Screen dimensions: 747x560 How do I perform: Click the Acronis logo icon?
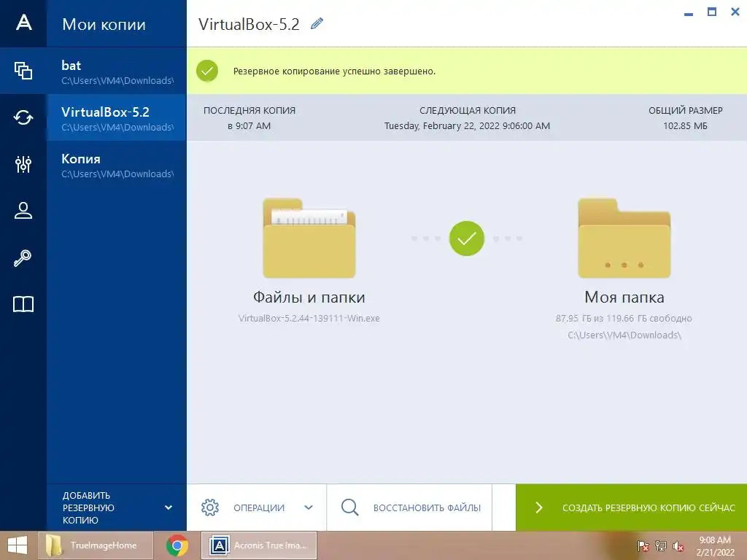tap(23, 23)
